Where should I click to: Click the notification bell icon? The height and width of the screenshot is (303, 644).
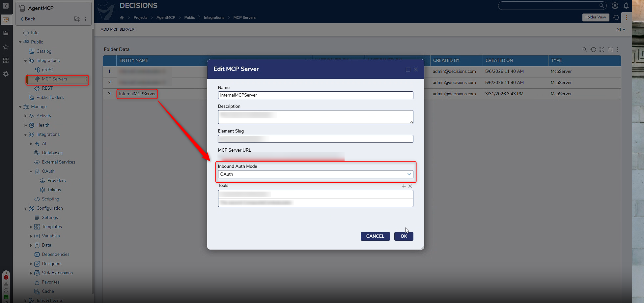click(x=626, y=6)
